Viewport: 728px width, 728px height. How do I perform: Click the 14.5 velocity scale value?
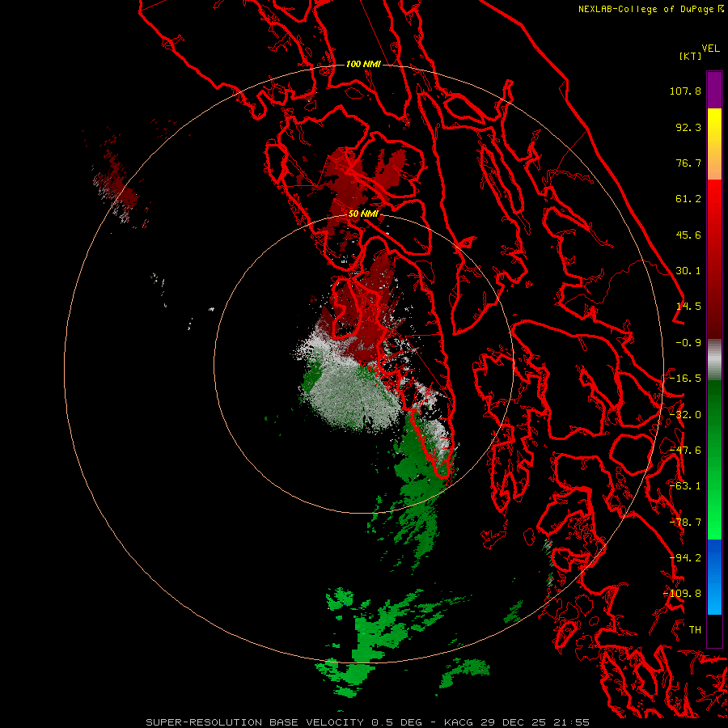click(x=688, y=307)
